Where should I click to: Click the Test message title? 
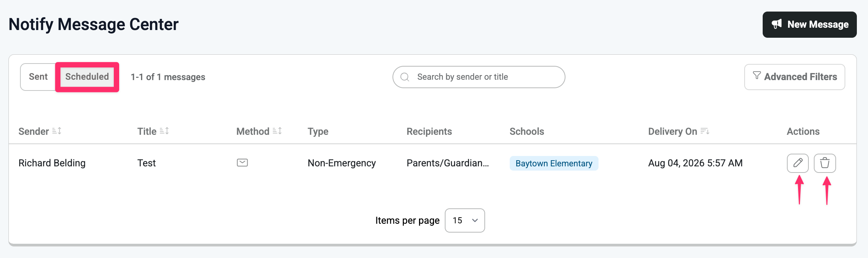(146, 163)
